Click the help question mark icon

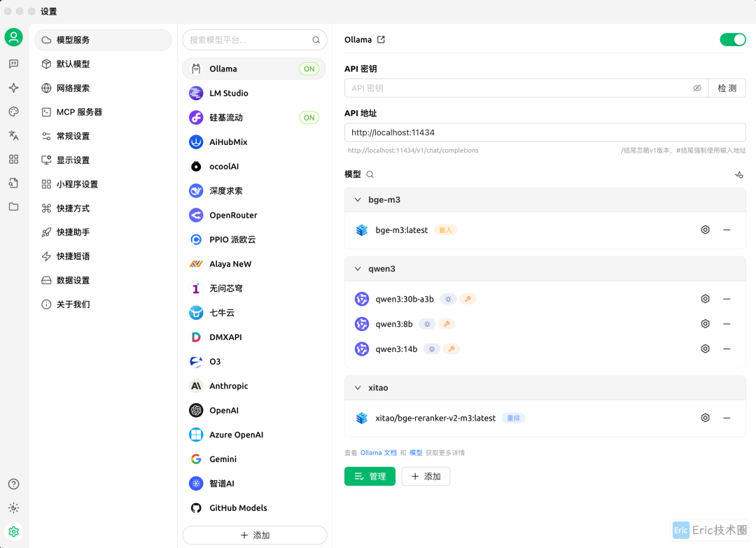tap(13, 484)
